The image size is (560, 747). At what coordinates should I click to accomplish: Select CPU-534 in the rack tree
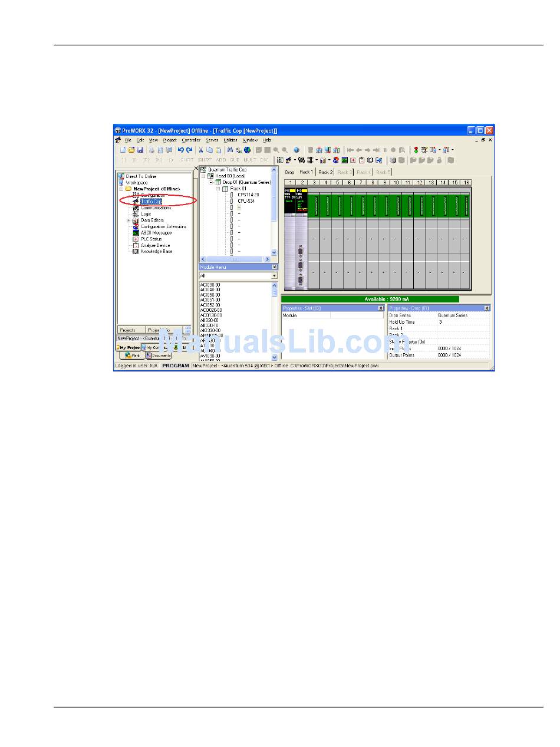click(246, 201)
